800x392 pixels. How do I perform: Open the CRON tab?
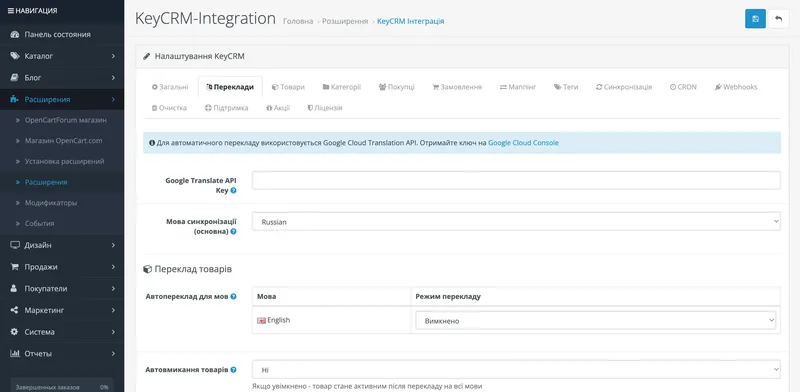[683, 87]
